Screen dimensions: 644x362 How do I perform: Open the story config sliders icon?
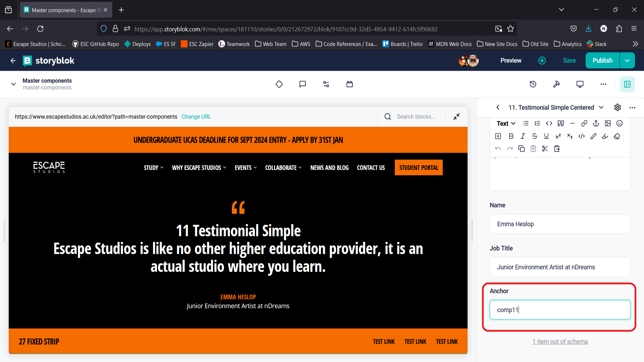[326, 84]
